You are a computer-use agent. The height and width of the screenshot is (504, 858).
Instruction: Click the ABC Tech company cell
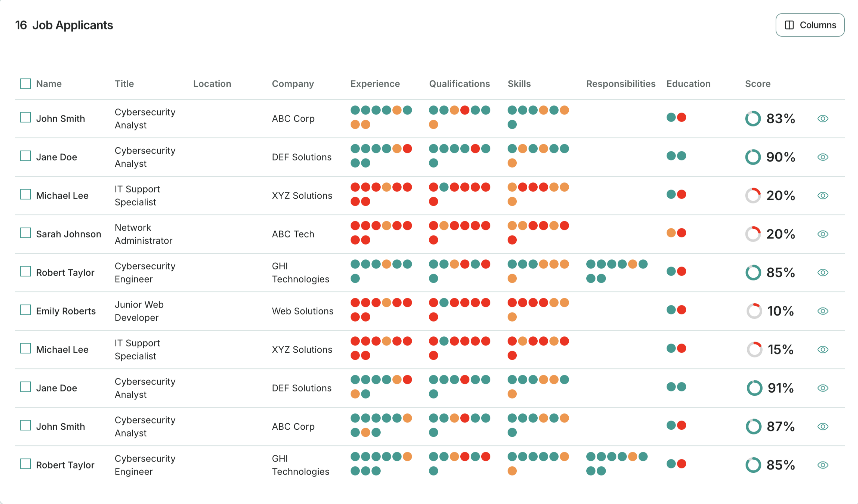click(293, 234)
